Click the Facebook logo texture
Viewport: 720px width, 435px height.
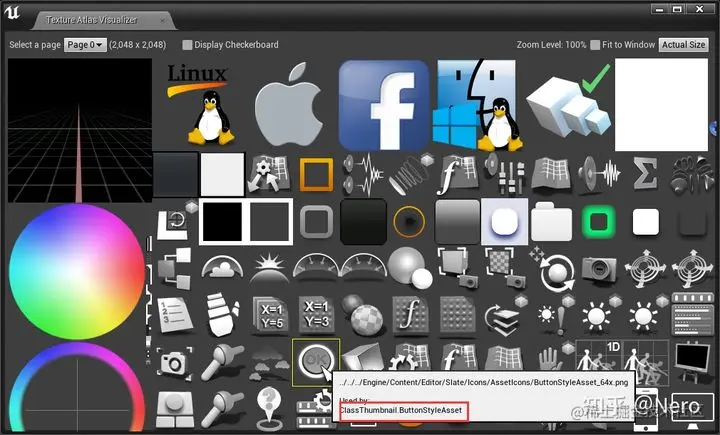(383, 105)
